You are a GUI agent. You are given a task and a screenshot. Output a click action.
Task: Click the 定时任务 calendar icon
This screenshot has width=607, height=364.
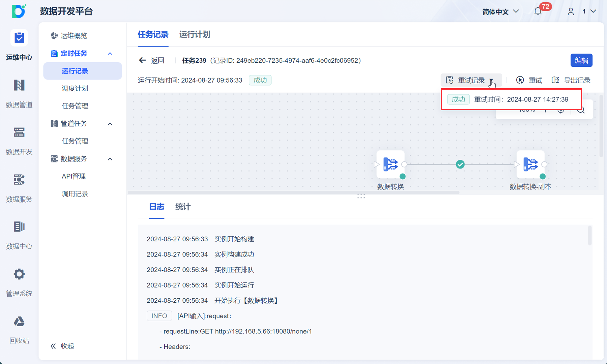point(54,53)
